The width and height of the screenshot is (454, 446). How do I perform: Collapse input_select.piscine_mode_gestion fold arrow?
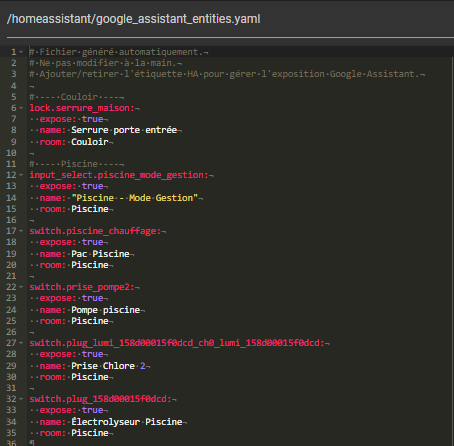pos(21,175)
